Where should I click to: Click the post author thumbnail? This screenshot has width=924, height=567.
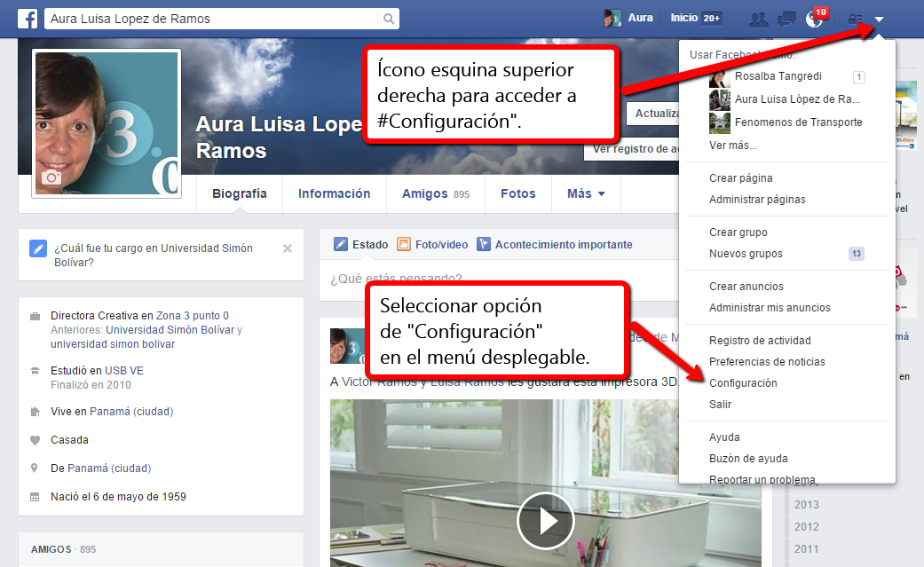click(x=346, y=346)
